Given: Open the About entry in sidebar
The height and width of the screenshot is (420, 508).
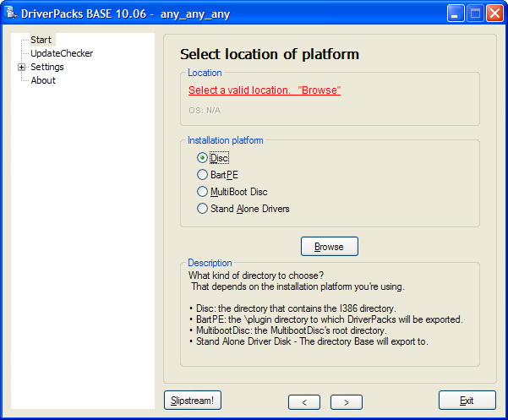Looking at the screenshot, I should (x=42, y=80).
